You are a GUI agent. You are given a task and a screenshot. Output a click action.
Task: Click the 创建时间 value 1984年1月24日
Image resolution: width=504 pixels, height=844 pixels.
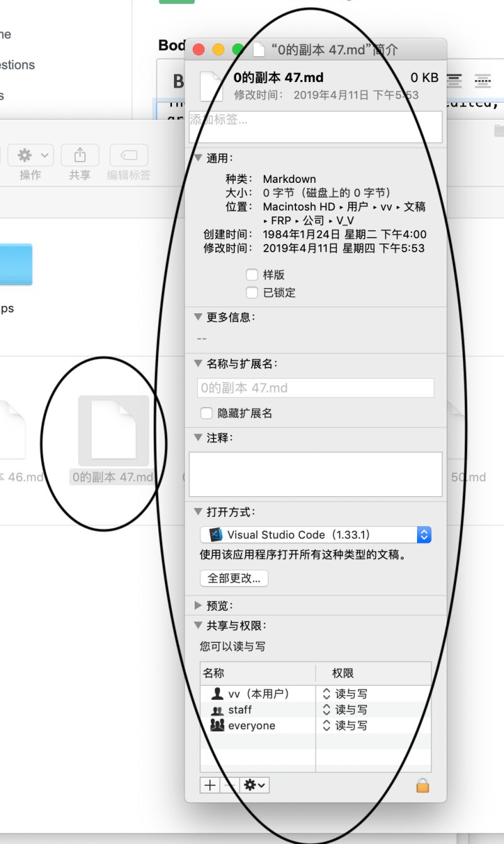click(x=345, y=234)
